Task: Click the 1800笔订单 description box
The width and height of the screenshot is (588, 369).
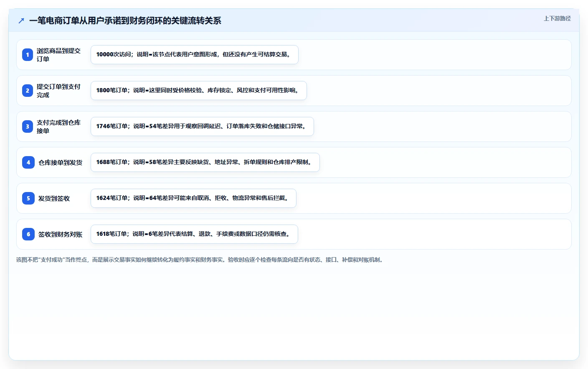Action: 199,91
